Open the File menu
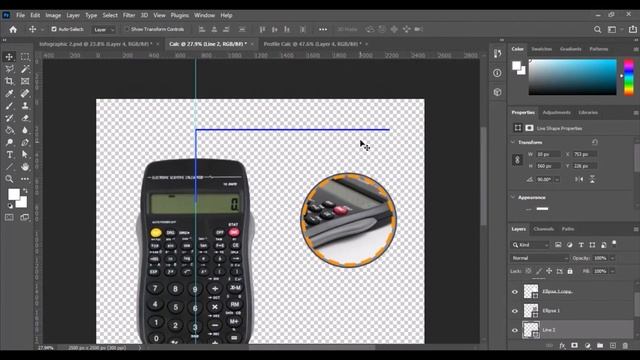 [x=20, y=15]
